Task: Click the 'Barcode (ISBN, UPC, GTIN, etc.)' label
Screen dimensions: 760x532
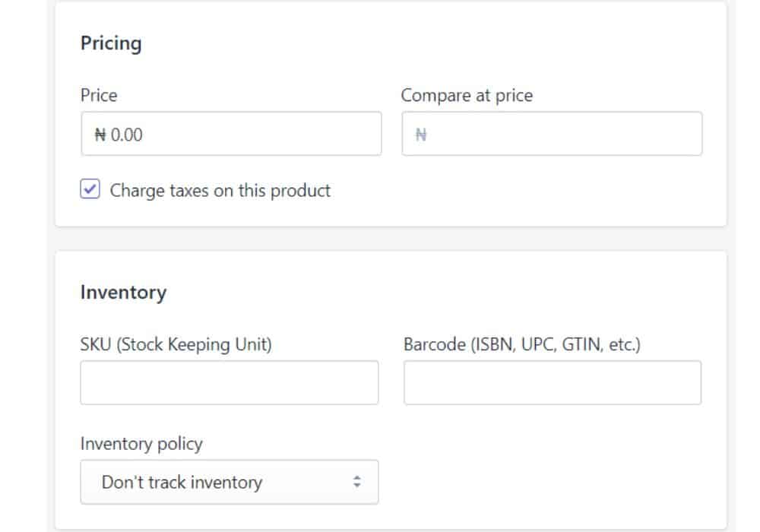Action: click(x=522, y=344)
